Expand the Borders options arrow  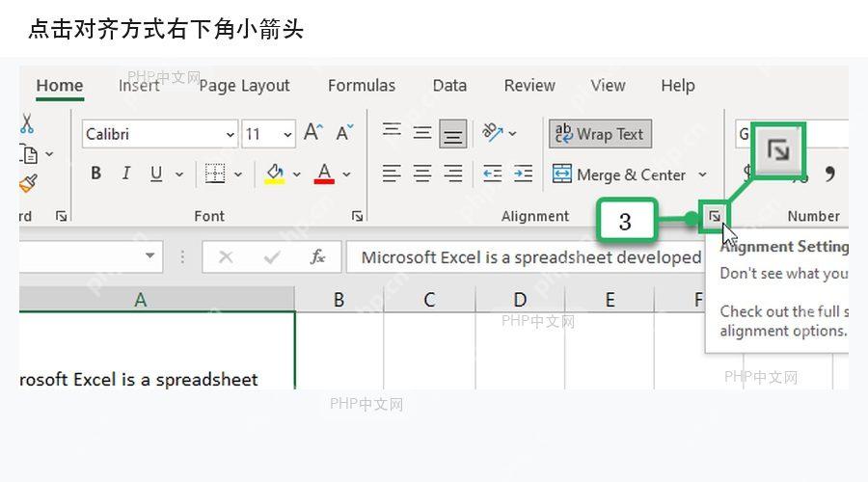[x=238, y=174]
